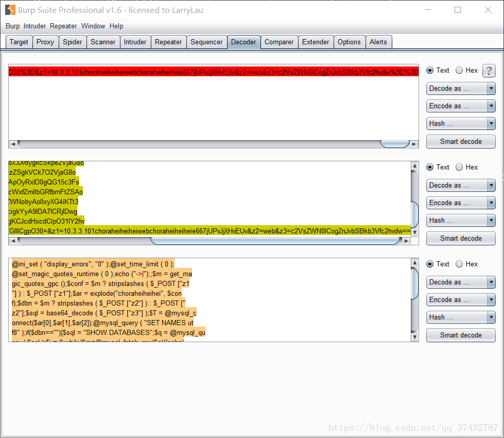Click the line containing 'SHOW DATABASES' in third panel

109,332
